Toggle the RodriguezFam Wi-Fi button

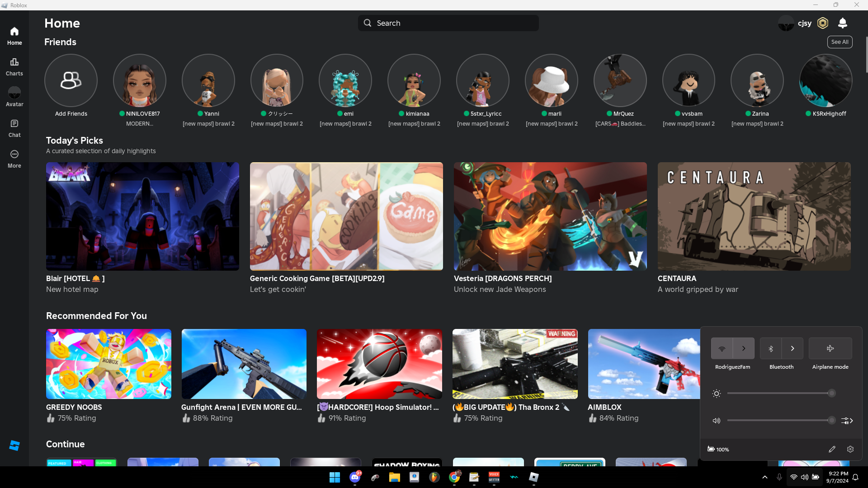722,348
